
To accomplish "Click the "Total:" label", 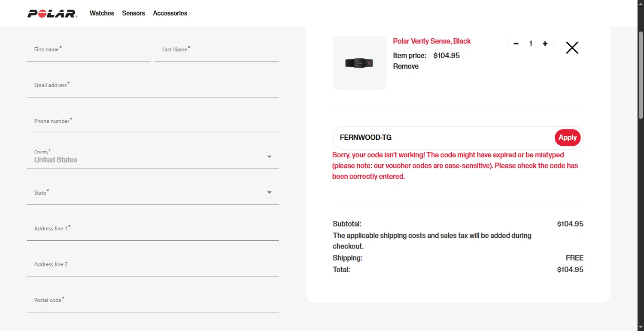I will tap(341, 270).
